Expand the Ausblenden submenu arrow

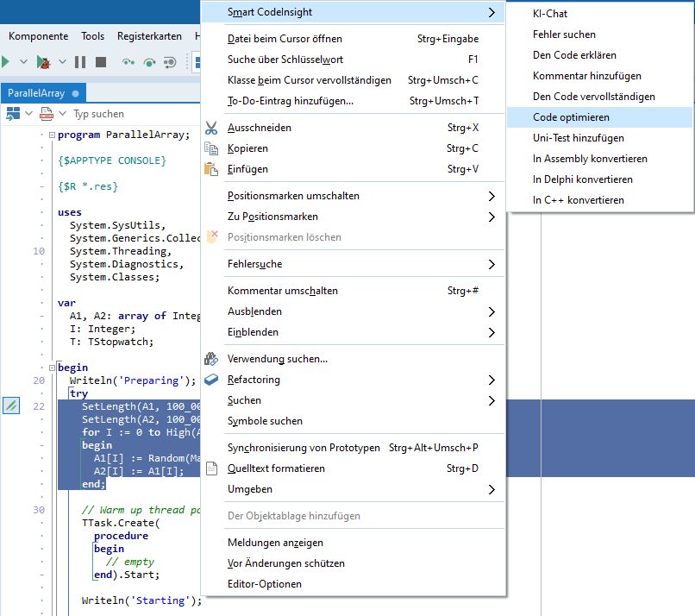point(492,311)
